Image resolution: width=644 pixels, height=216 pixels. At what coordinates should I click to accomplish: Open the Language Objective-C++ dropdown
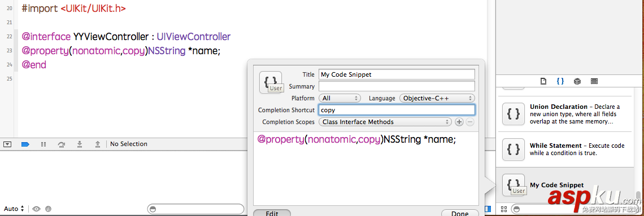(437, 98)
